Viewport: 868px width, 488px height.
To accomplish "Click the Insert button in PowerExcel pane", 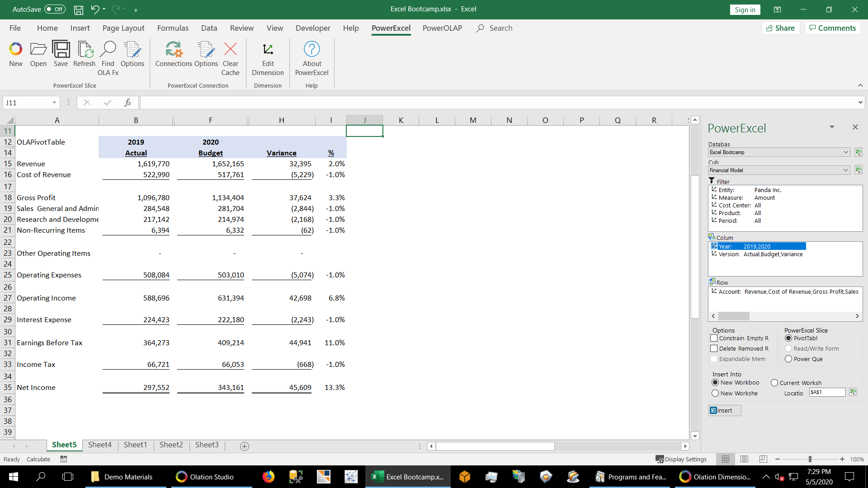I will pos(725,410).
